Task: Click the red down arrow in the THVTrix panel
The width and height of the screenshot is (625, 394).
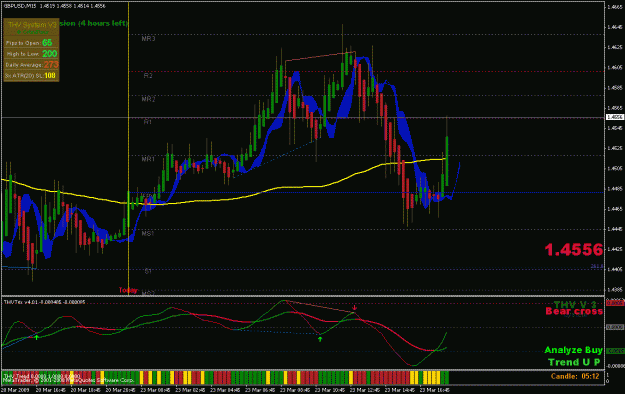Action: coord(354,307)
